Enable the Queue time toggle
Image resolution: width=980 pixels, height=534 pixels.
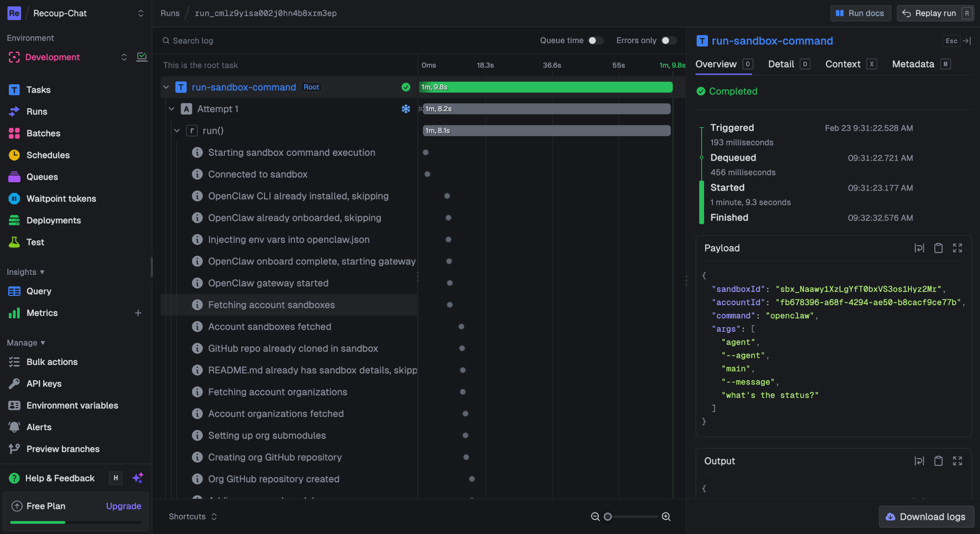[x=595, y=41]
